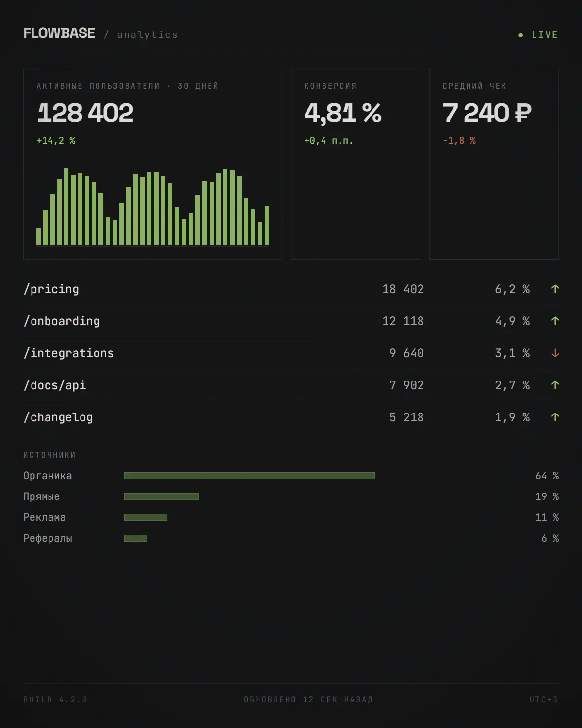The height and width of the screenshot is (728, 582).
Task: Click the Источники section heading
Action: pos(49,455)
